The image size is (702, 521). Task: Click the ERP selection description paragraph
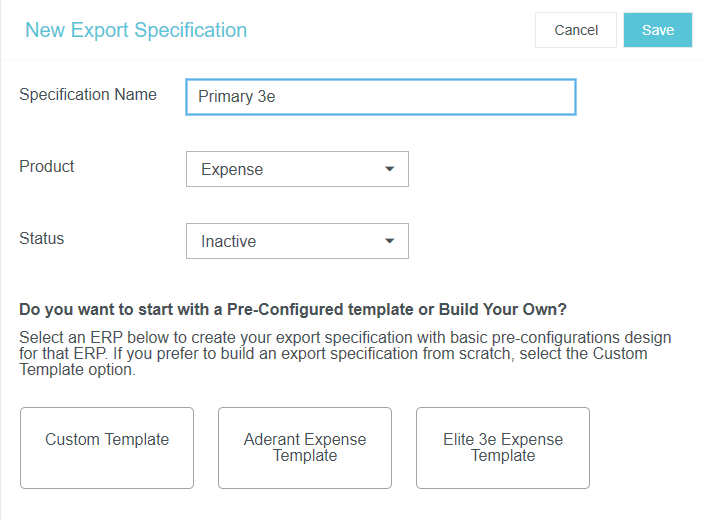coord(345,354)
